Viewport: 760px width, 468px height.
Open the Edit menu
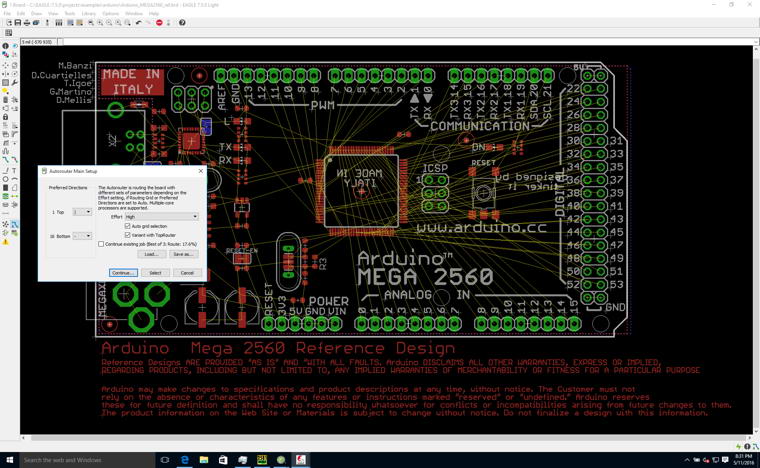21,14
